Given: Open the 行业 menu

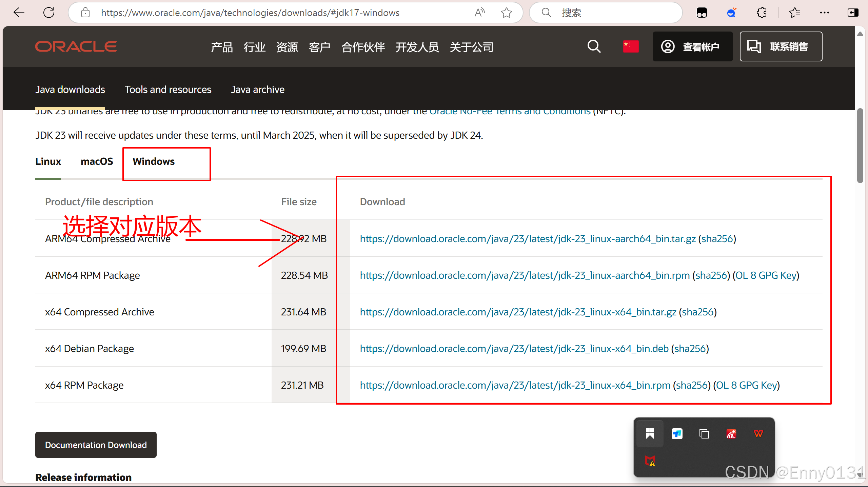Looking at the screenshot, I should (254, 47).
